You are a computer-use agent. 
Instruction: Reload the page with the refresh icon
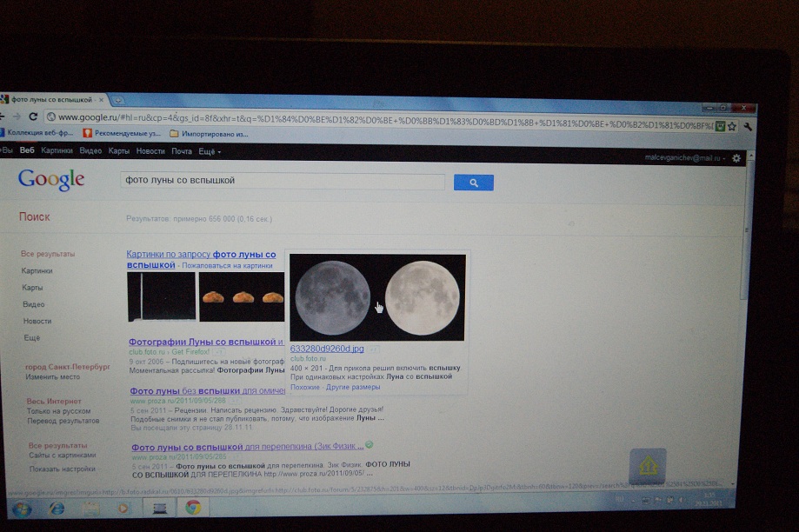pos(33,116)
